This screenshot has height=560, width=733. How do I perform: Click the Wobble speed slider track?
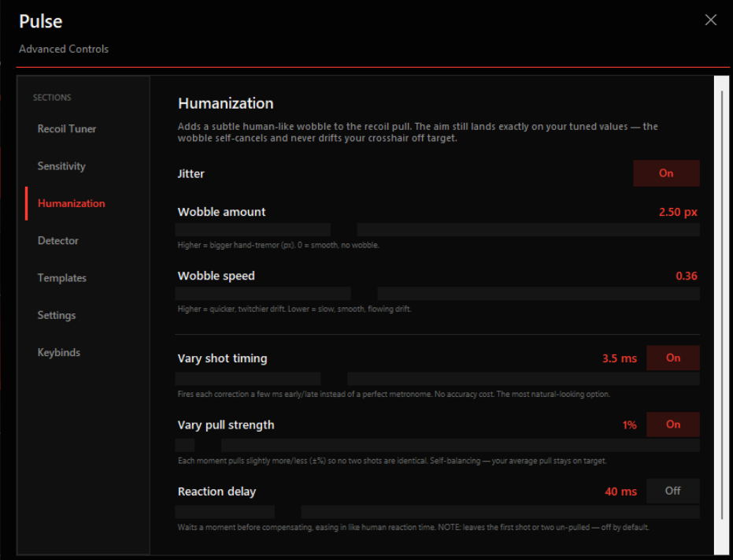438,293
